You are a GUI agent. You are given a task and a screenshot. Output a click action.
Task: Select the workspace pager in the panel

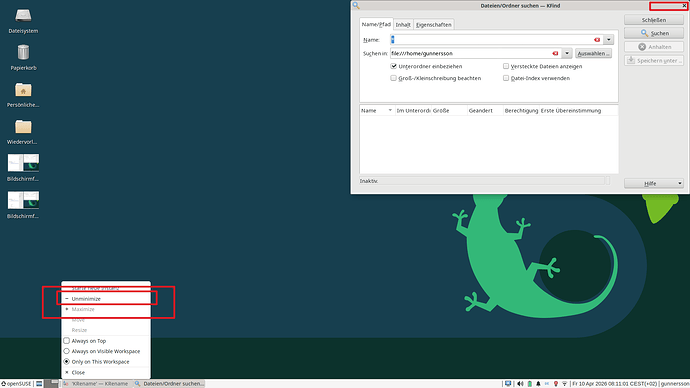51,384
